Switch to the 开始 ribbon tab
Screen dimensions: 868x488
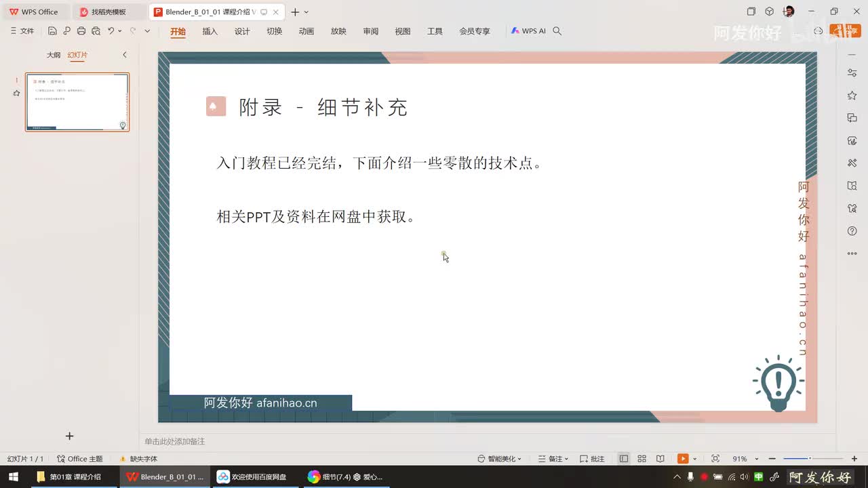click(178, 31)
